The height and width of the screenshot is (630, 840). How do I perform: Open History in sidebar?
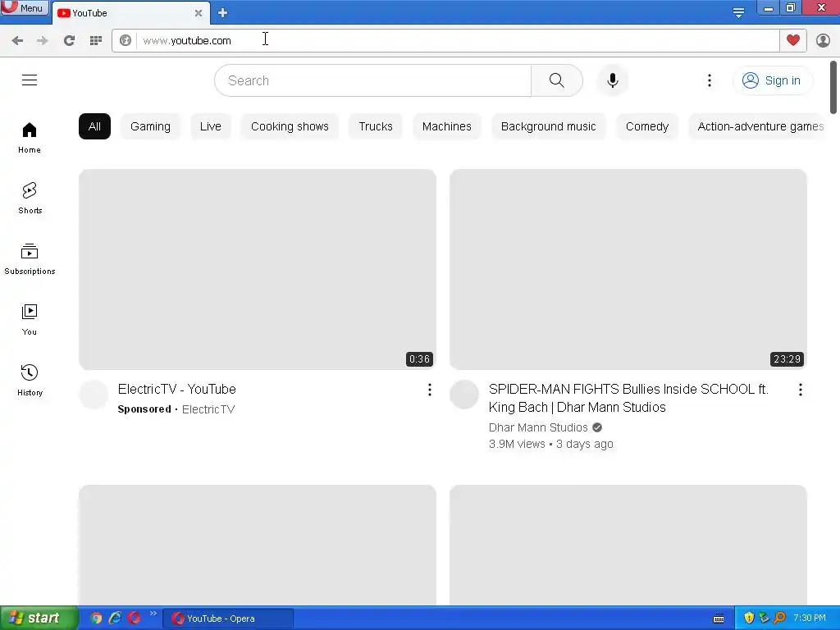point(30,381)
